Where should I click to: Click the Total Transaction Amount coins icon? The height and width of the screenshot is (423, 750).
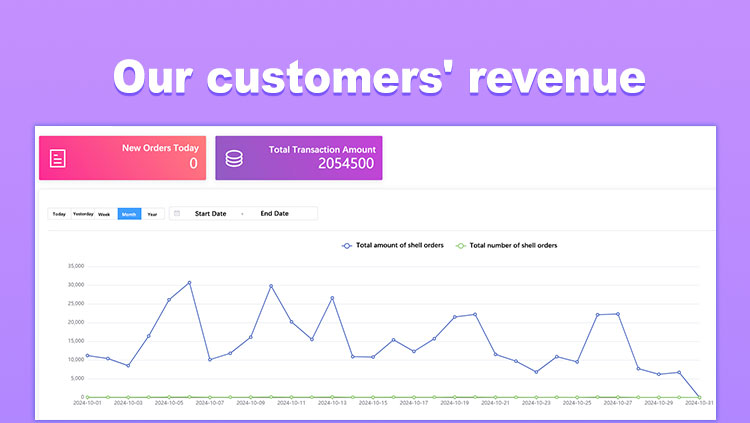pyautogui.click(x=233, y=158)
